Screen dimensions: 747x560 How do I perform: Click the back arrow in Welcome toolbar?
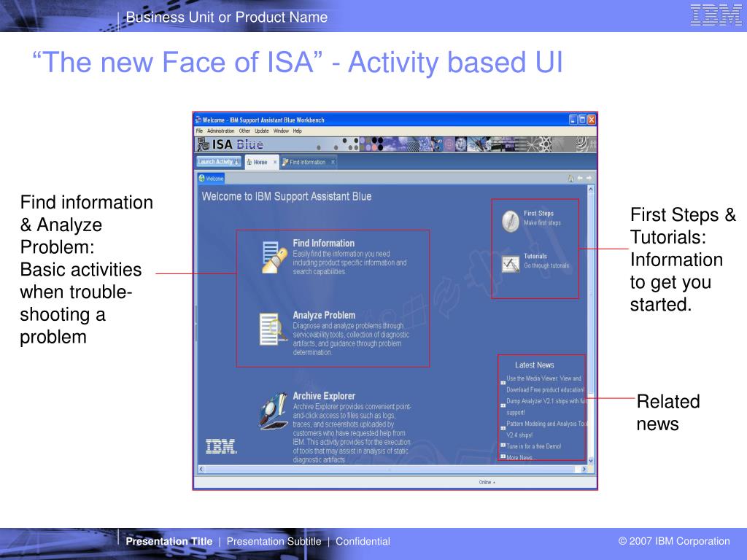pyautogui.click(x=580, y=178)
